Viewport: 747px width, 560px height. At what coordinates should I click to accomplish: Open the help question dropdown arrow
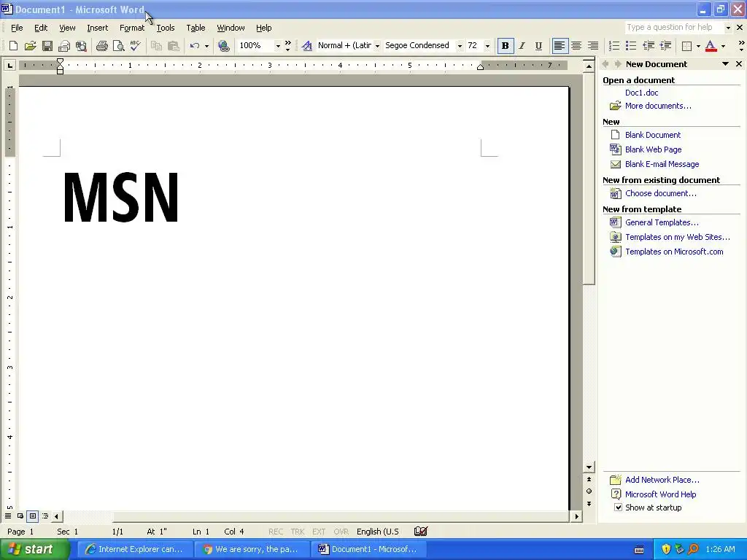[x=727, y=28]
